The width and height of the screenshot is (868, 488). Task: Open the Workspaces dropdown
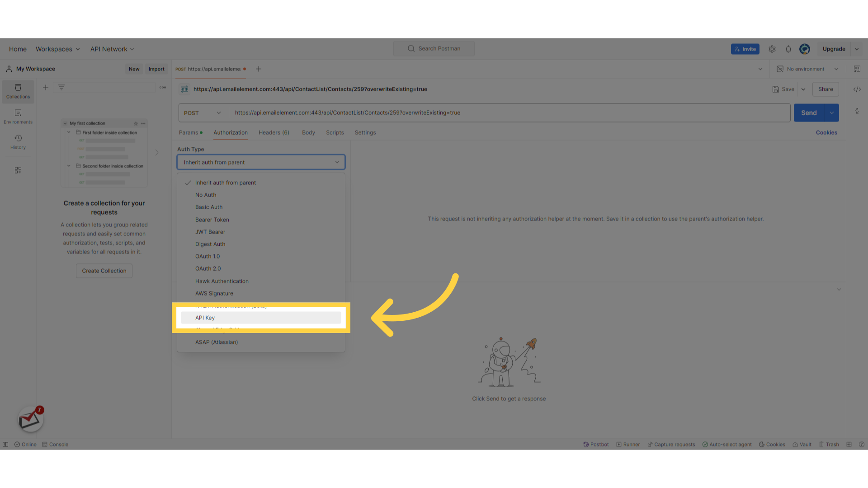point(58,49)
